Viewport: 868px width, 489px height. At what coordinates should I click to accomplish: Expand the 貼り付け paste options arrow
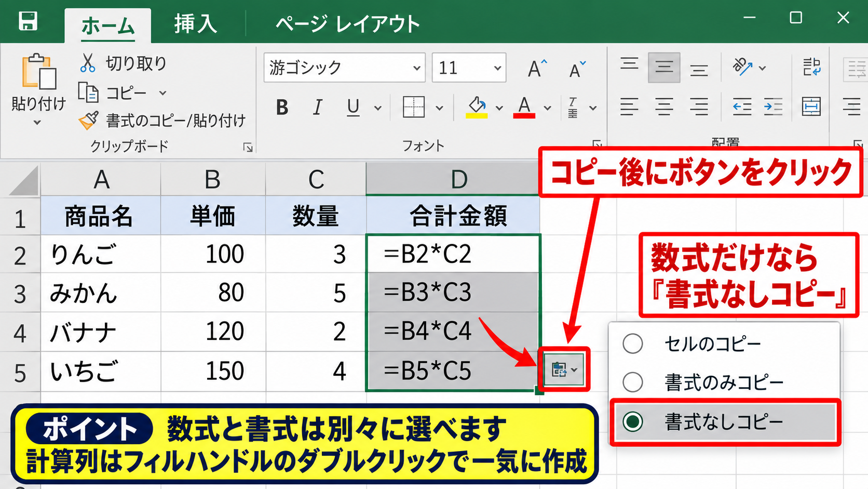37,123
